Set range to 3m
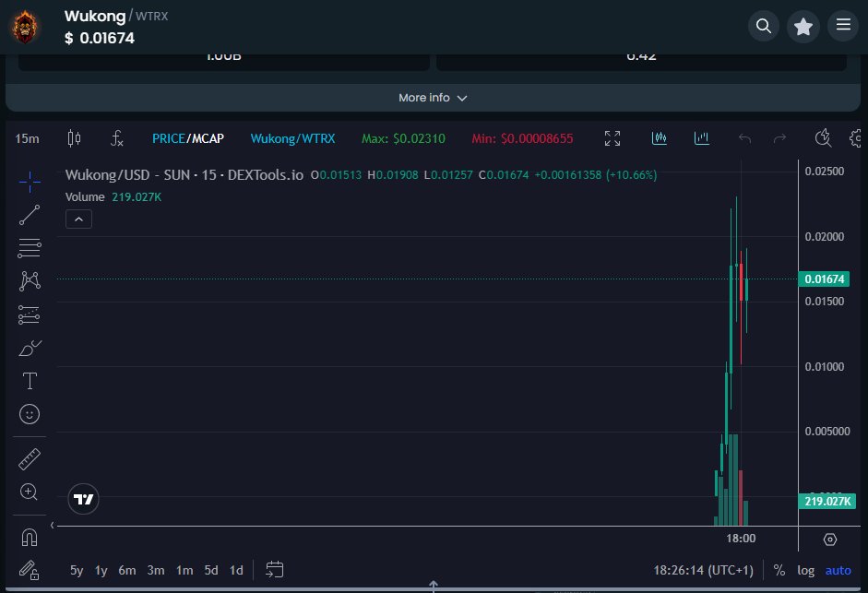Screen dimensions: 868x593 [x=156, y=570]
